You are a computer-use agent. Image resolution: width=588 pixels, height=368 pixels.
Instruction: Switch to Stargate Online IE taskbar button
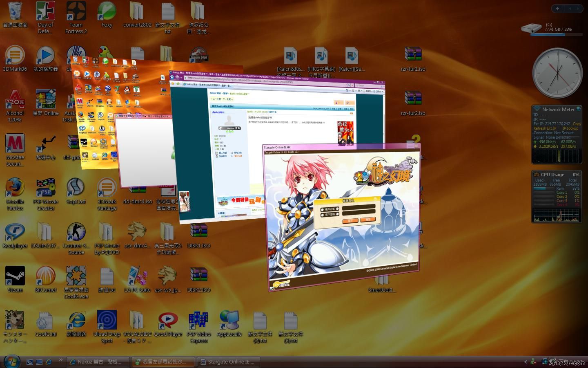[x=229, y=361]
